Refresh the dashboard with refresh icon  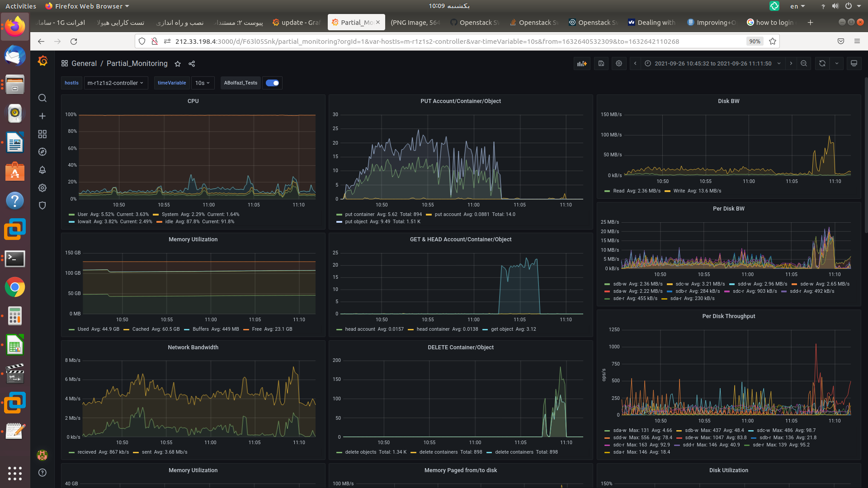point(822,64)
